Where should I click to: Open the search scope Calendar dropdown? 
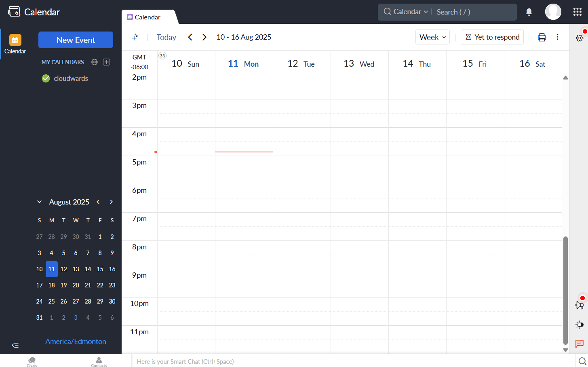click(x=406, y=12)
